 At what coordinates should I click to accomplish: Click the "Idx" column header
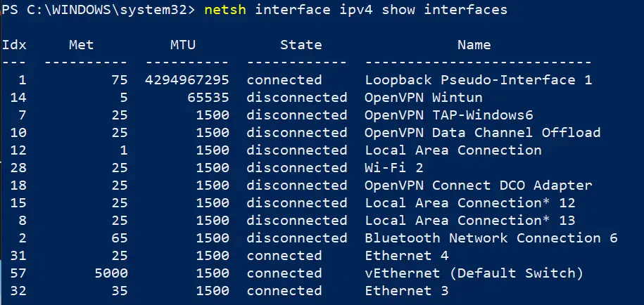click(14, 45)
